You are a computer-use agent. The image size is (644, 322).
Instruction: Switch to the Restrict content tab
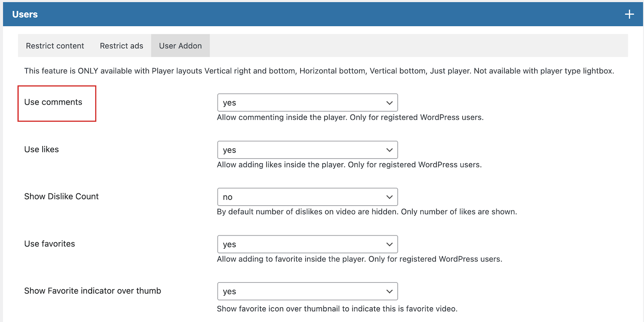55,46
